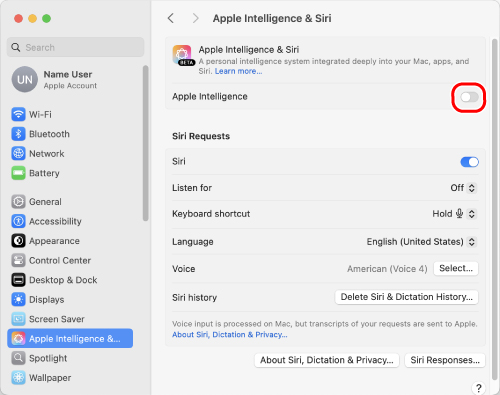Click the Wallpaper snowflake icon

pyautogui.click(x=18, y=378)
